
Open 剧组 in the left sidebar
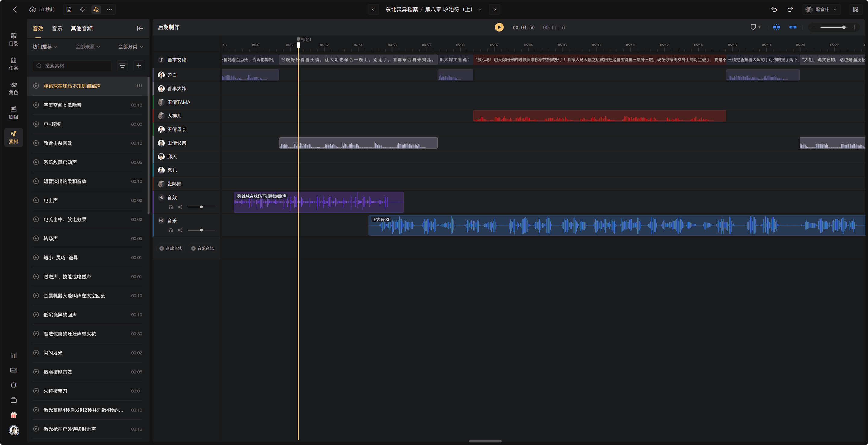14,113
